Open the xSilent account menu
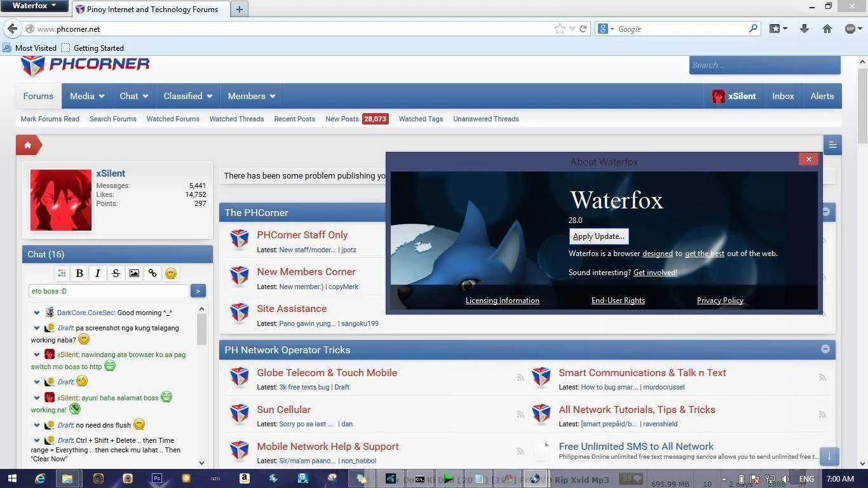The width and height of the screenshot is (868, 488). 734,96
